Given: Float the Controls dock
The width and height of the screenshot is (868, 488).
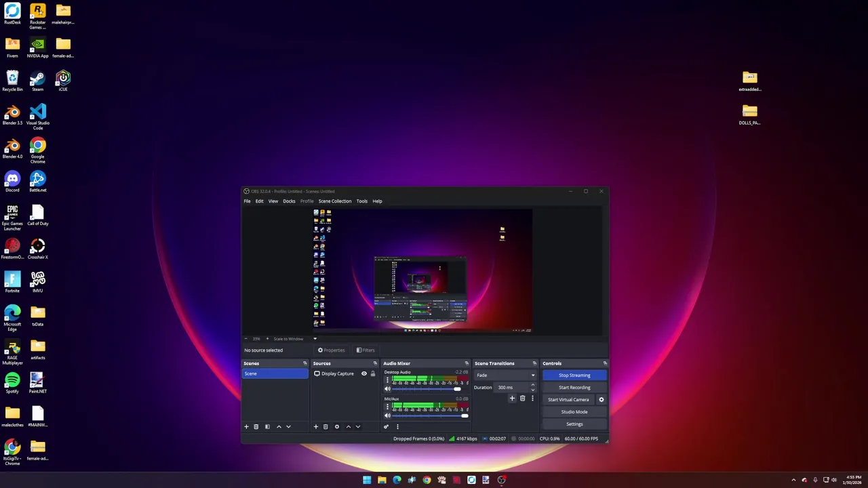Looking at the screenshot, I should pyautogui.click(x=605, y=363).
